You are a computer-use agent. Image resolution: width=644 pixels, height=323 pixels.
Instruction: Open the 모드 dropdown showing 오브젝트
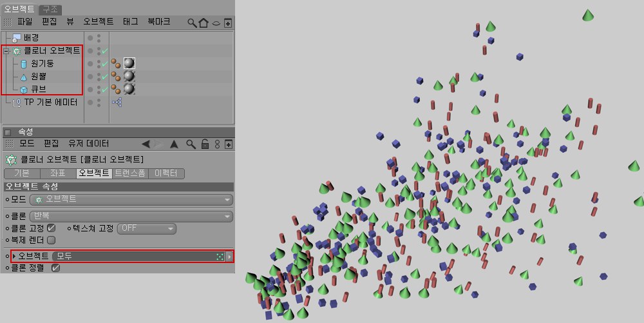[131, 199]
